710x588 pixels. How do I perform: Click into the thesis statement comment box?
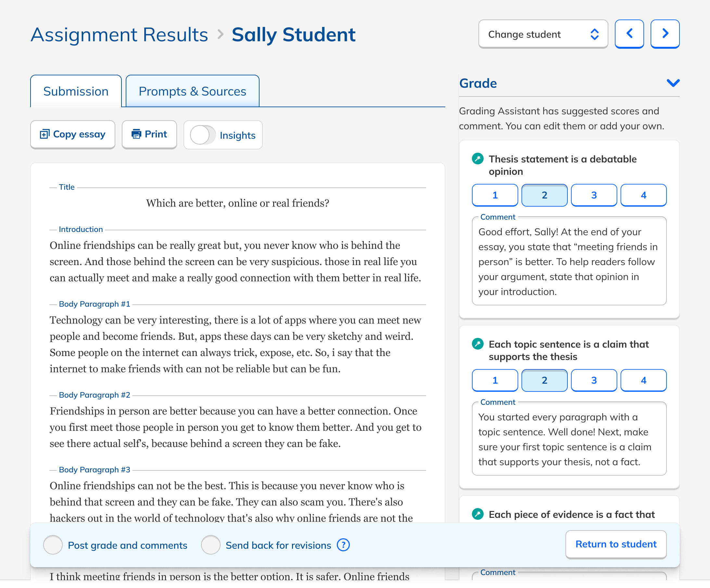(x=569, y=262)
